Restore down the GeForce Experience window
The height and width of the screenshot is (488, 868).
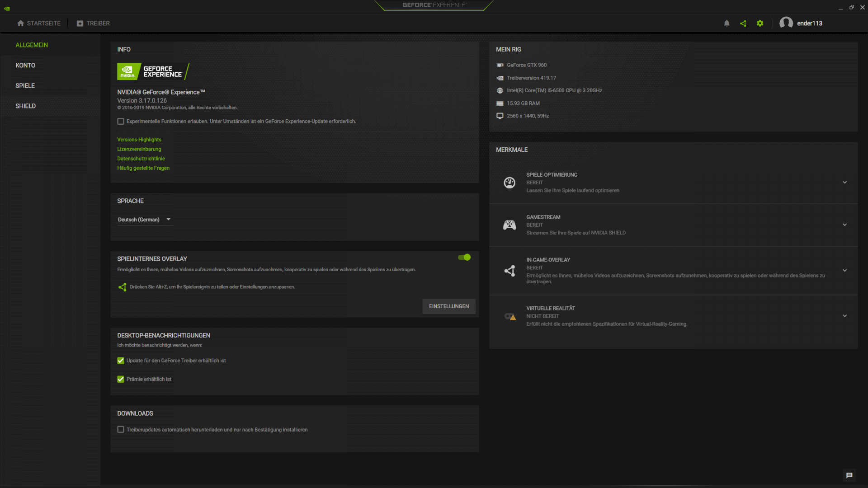851,7
